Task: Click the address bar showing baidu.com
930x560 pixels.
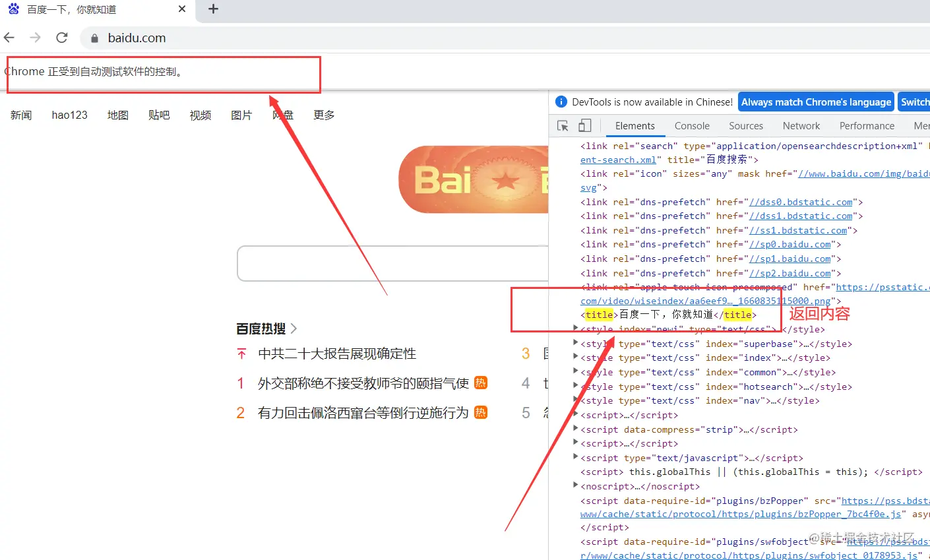Action: click(505, 38)
